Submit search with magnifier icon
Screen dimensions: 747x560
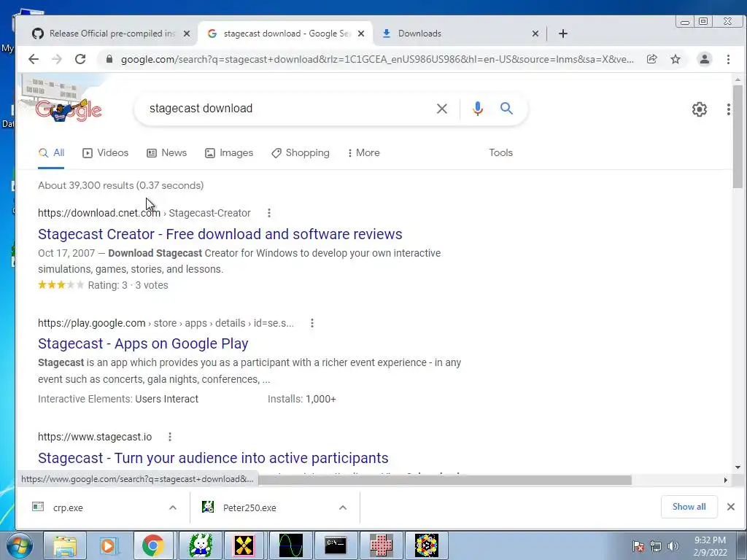pyautogui.click(x=506, y=109)
